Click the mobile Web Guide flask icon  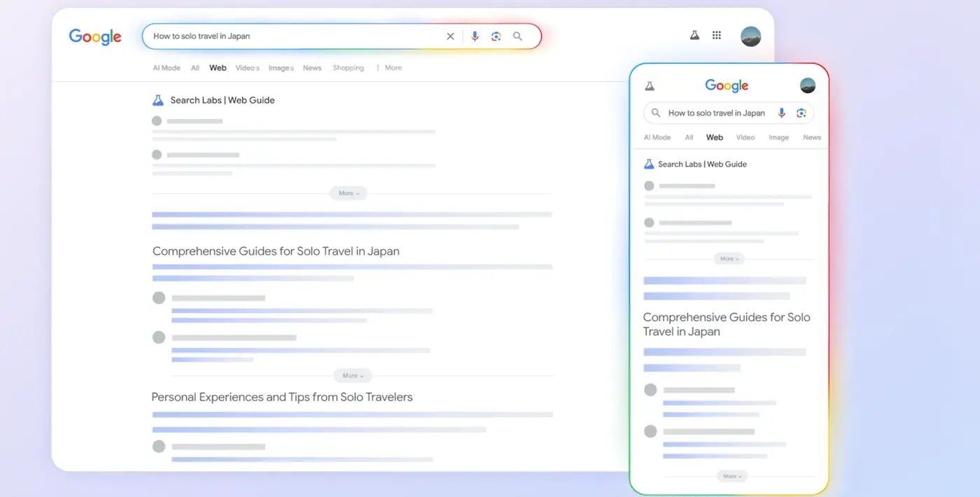[649, 164]
